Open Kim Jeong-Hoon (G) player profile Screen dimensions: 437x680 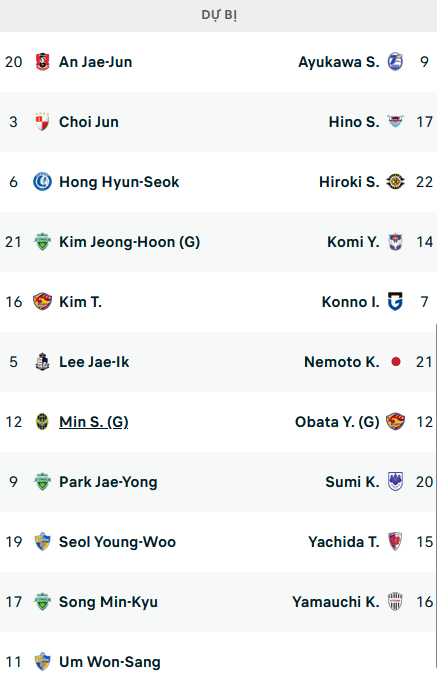pyautogui.click(x=130, y=242)
